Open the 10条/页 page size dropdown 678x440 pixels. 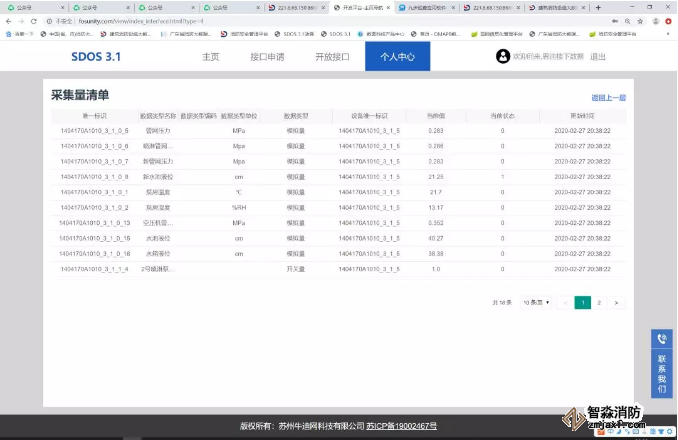[536, 302]
